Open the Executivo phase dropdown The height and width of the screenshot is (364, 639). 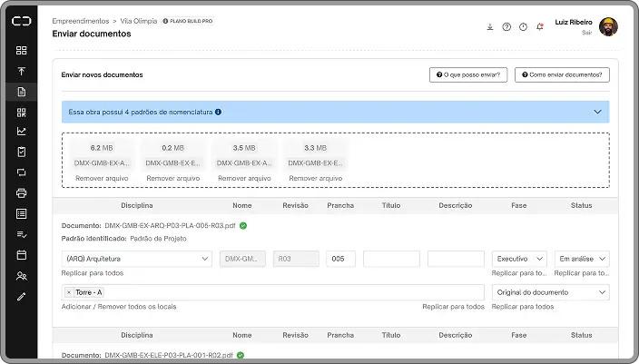click(519, 259)
